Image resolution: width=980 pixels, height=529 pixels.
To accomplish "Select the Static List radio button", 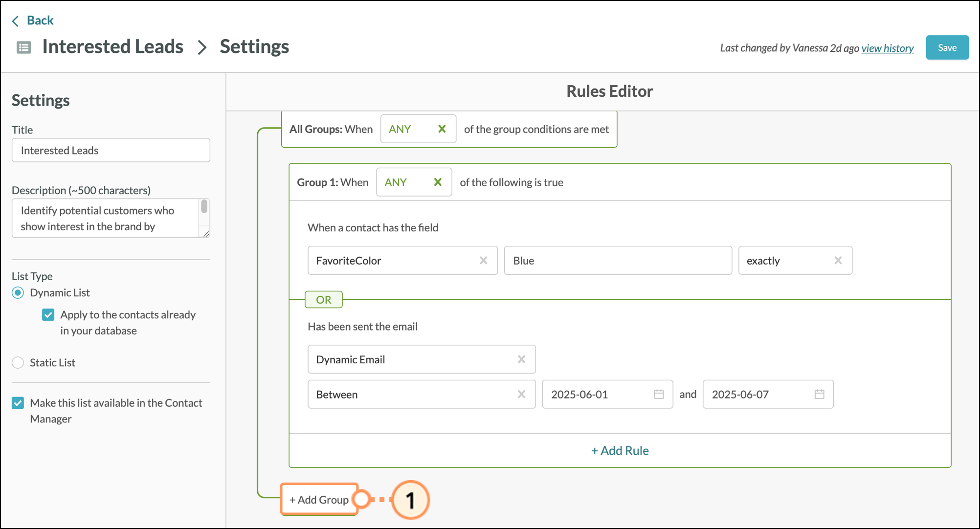I will click(18, 363).
